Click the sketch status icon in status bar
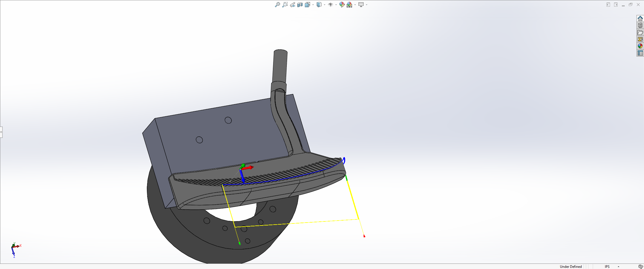The image size is (644, 269). [x=641, y=266]
